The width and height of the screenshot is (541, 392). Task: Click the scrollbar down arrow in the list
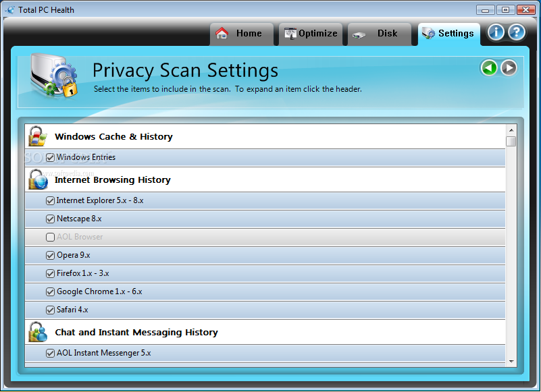[x=511, y=362]
